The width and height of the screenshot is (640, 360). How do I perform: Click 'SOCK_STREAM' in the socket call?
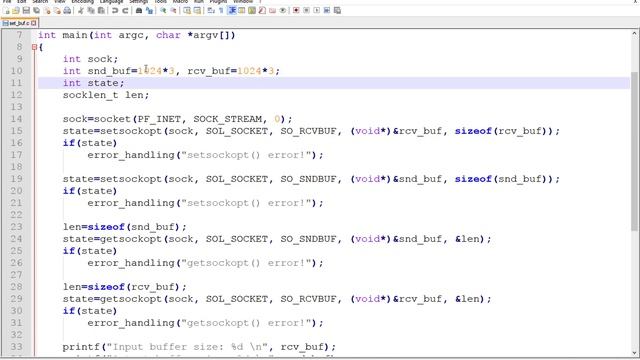click(x=228, y=119)
